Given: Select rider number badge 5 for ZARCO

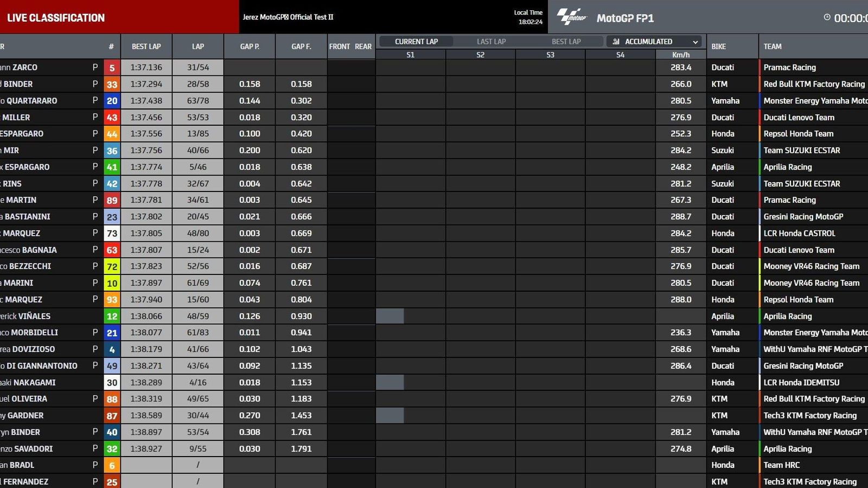Looking at the screenshot, I should pyautogui.click(x=111, y=67).
